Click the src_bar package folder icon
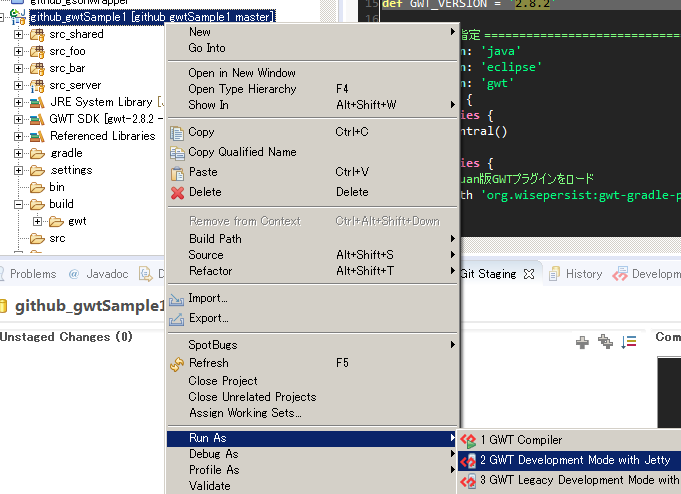The height and width of the screenshot is (494, 681). (x=37, y=69)
